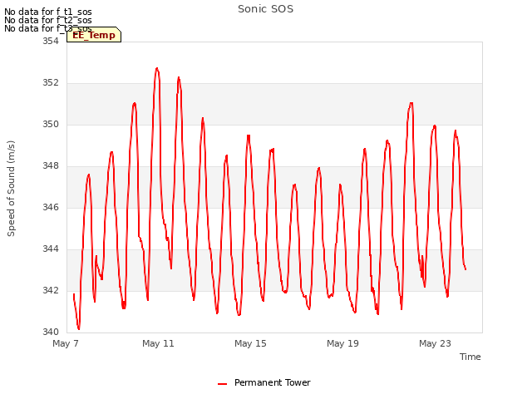Click the May 19 x-axis label

click(x=342, y=343)
